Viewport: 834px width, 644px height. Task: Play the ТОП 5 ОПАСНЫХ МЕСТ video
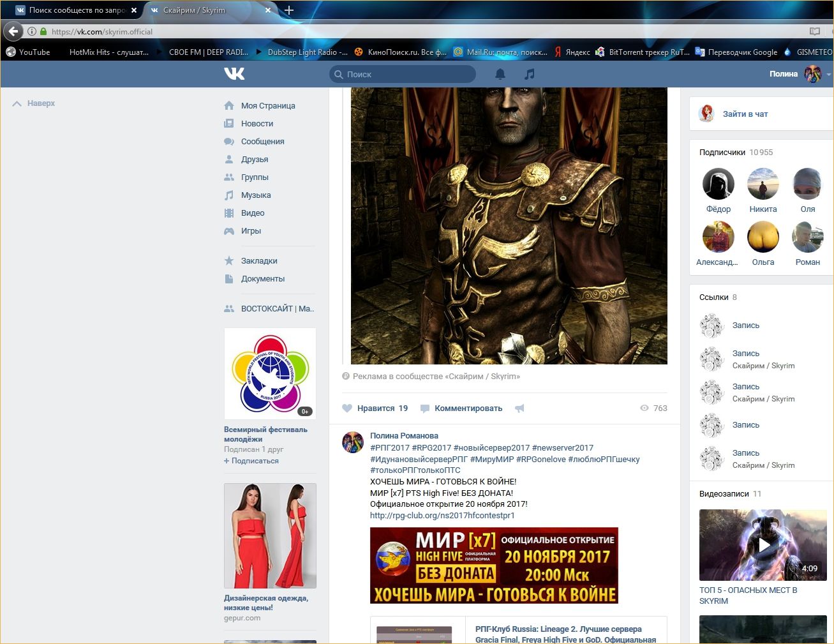pyautogui.click(x=763, y=544)
